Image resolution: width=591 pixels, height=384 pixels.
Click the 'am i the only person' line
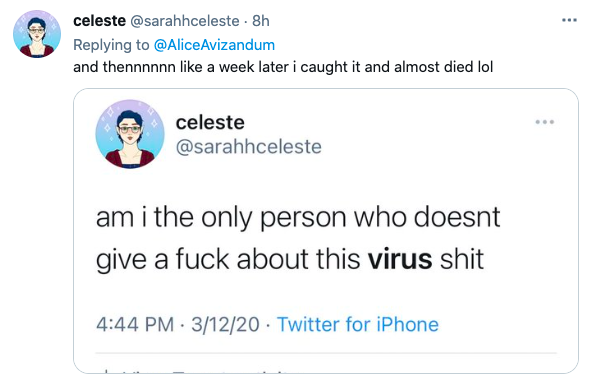coord(298,217)
